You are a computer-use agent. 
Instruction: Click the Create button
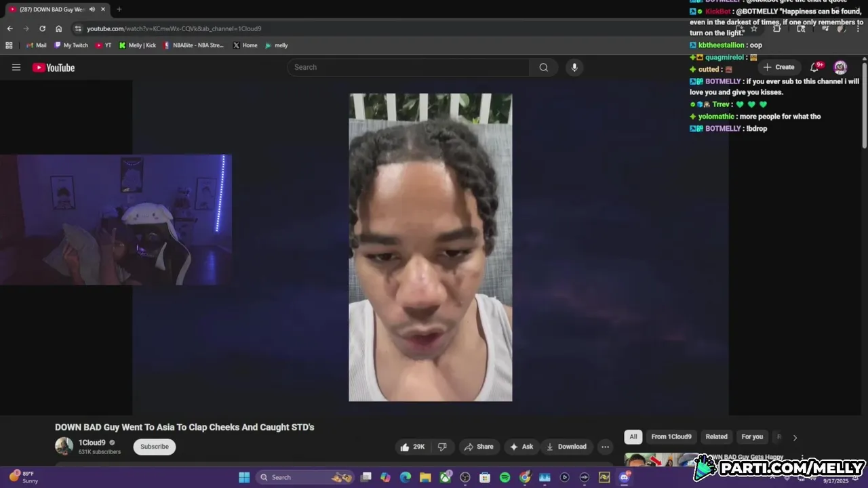[778, 67]
